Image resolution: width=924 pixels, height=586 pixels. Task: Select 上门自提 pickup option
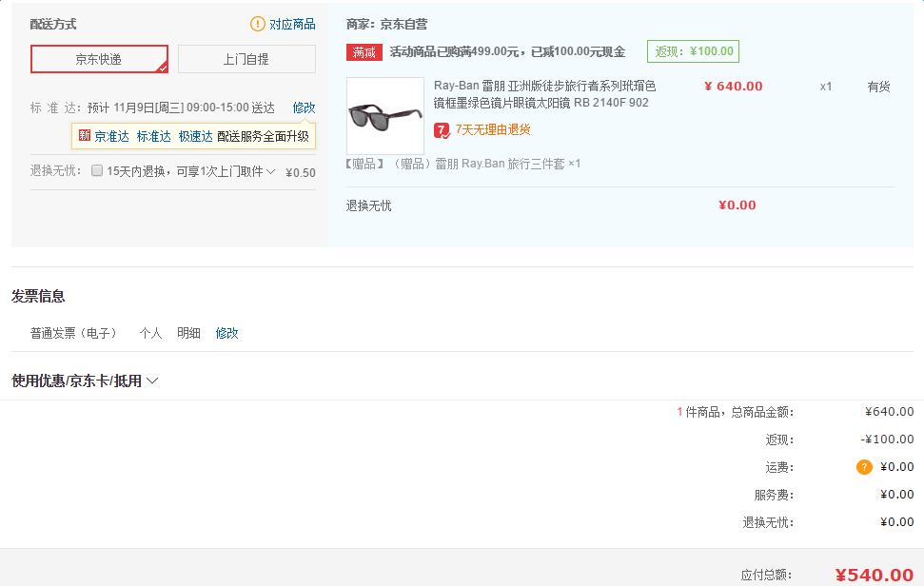[246, 59]
